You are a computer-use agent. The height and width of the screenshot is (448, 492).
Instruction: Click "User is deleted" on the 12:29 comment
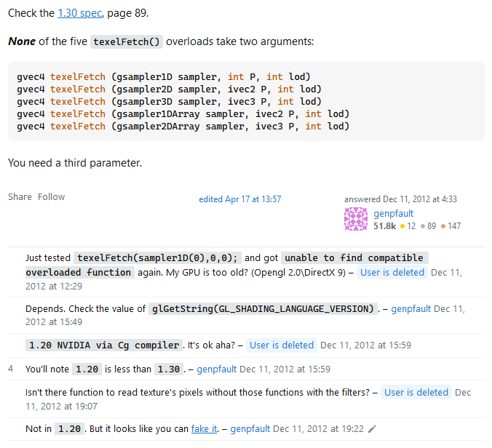pyautogui.click(x=392, y=273)
